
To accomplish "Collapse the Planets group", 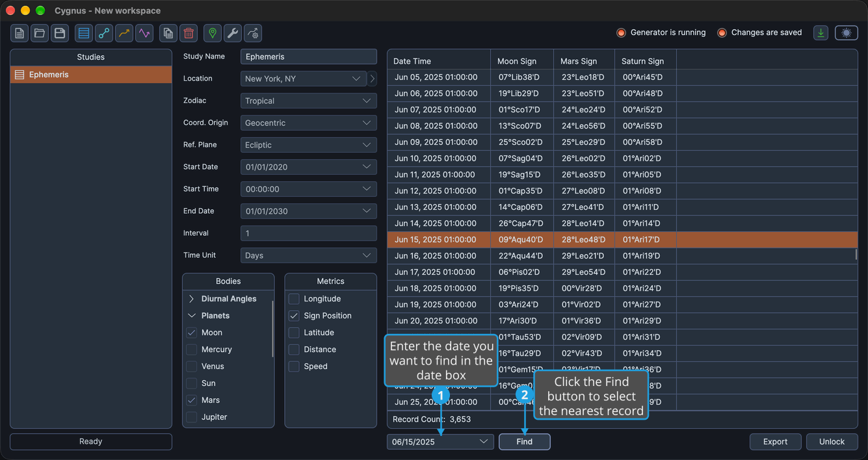I will 191,316.
